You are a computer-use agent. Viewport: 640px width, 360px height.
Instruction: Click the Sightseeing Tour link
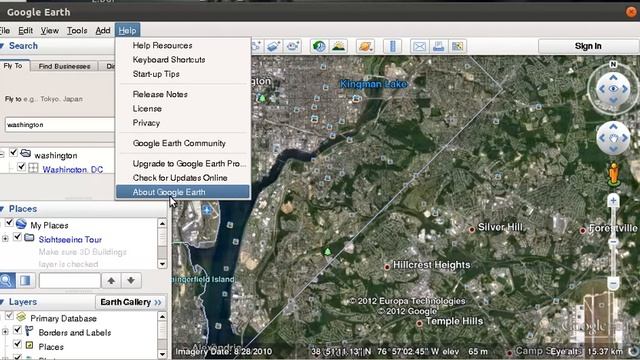(x=70, y=240)
